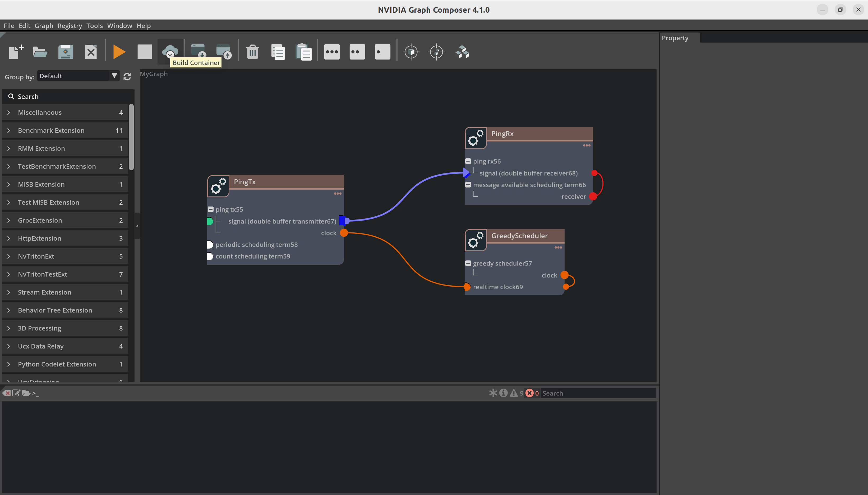
Task: Open the Help menu
Action: click(144, 26)
